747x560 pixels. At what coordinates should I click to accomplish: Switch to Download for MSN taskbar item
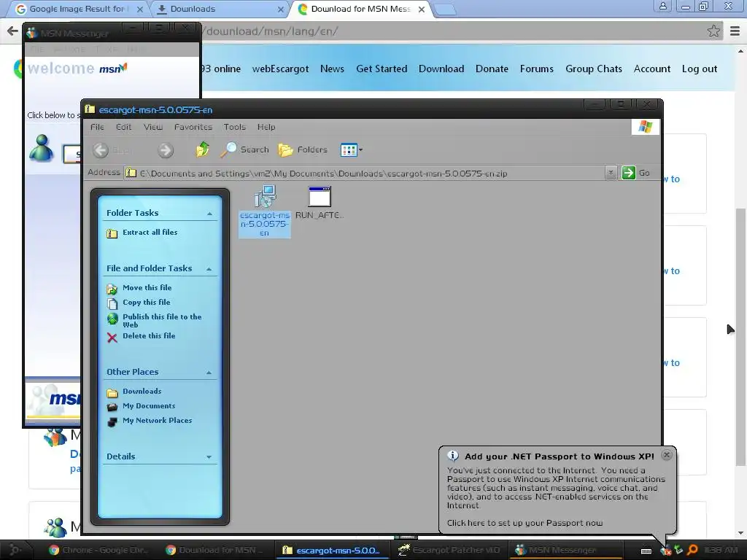tap(214, 550)
